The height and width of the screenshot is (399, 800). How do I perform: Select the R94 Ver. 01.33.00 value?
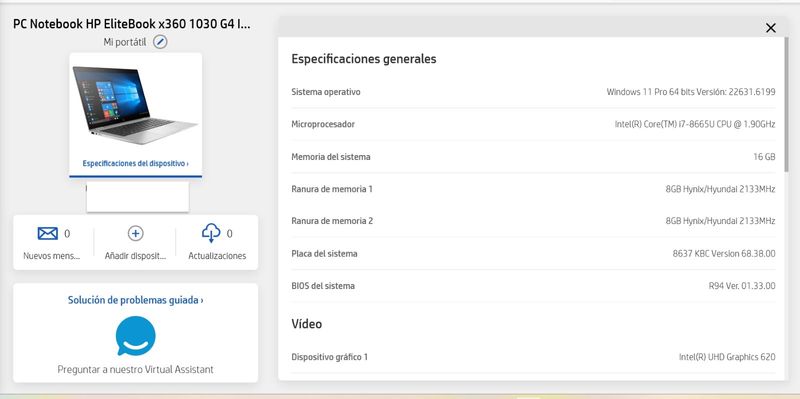coord(742,286)
